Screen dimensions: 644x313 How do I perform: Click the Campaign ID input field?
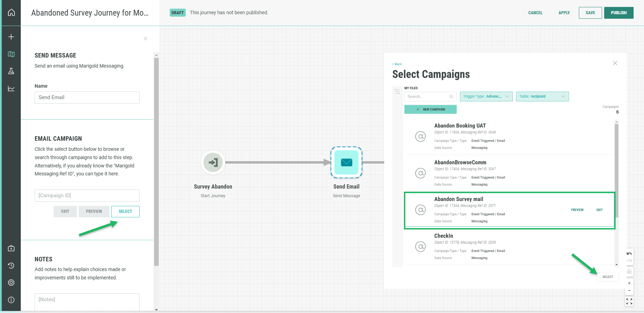87,195
